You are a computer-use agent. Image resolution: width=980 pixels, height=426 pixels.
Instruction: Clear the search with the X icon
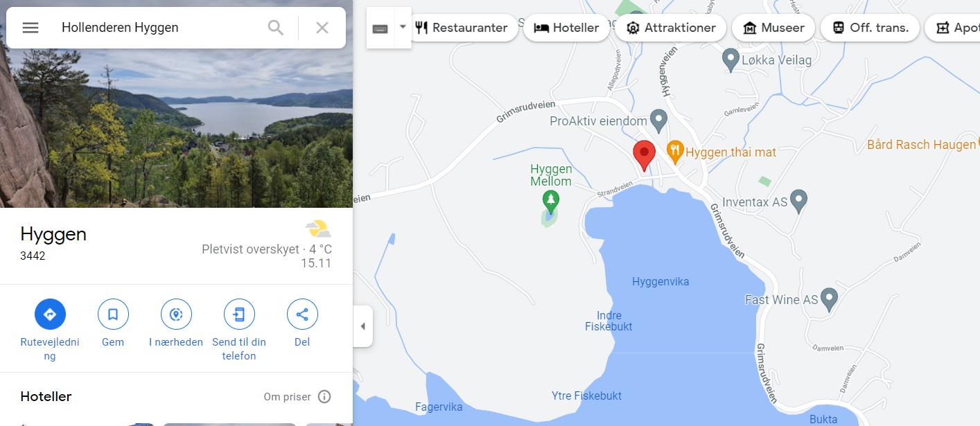[322, 28]
